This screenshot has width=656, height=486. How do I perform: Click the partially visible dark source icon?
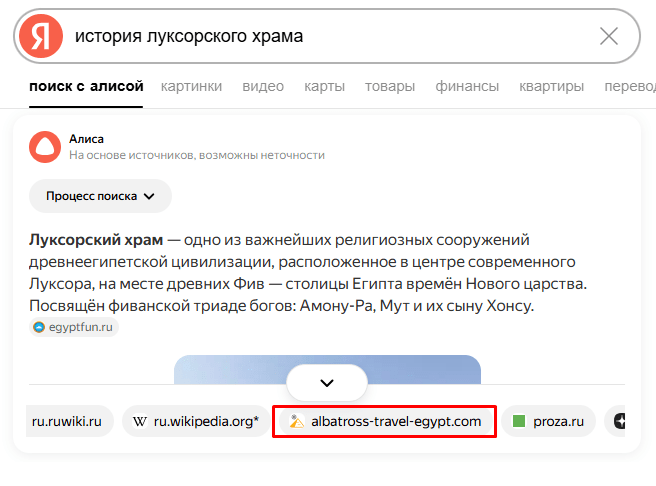[620, 422]
